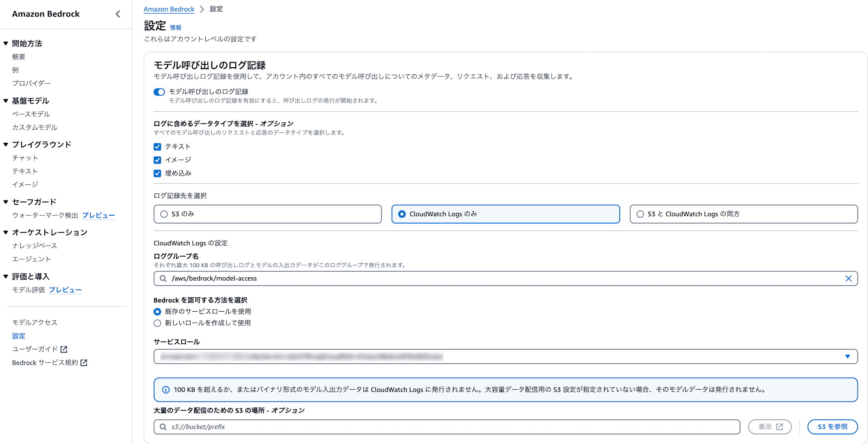Collapse the オーケストレーション sidebar section
The image size is (868, 444).
click(6, 233)
